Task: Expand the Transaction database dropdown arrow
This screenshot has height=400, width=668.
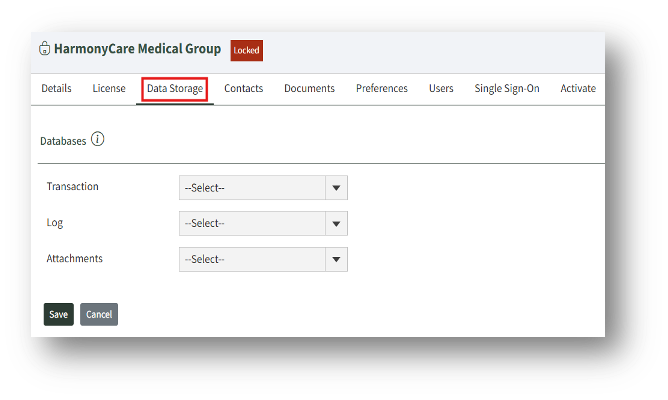Action: coord(336,188)
